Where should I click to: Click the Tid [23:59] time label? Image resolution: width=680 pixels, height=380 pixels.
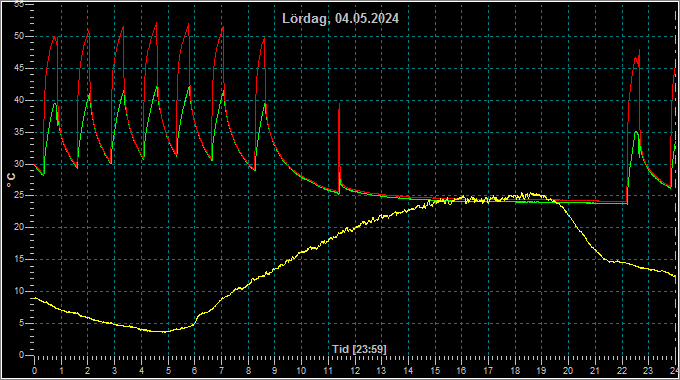point(359,349)
